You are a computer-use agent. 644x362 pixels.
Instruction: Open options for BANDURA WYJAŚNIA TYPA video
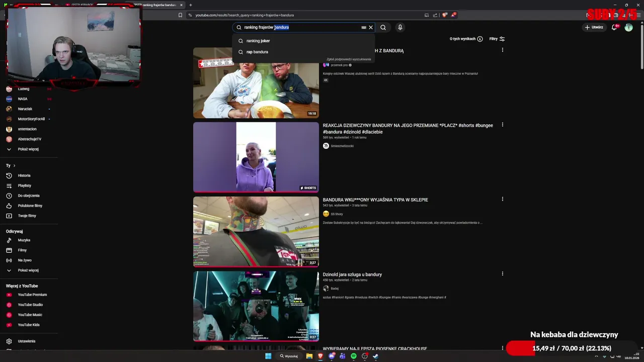point(502,199)
